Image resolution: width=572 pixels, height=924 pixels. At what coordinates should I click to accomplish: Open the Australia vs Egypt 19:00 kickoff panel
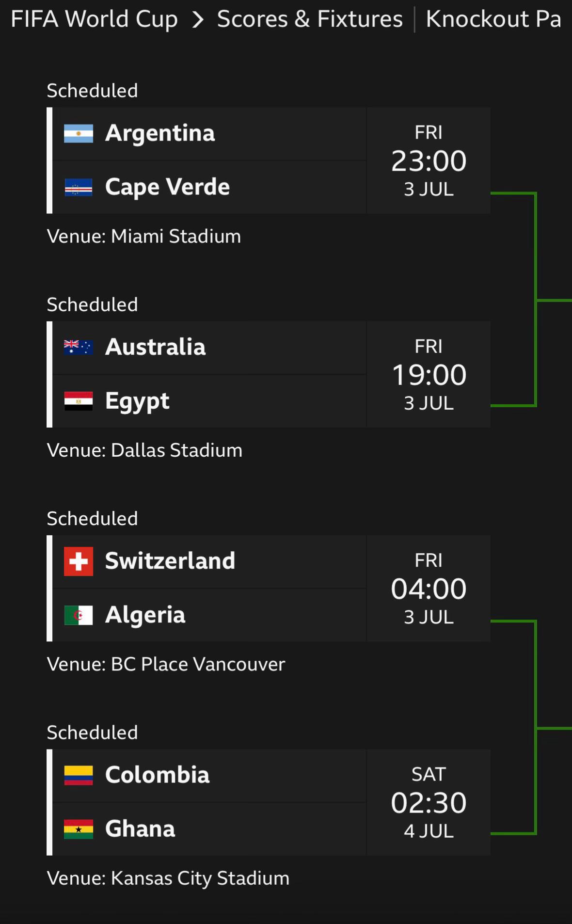tap(429, 374)
